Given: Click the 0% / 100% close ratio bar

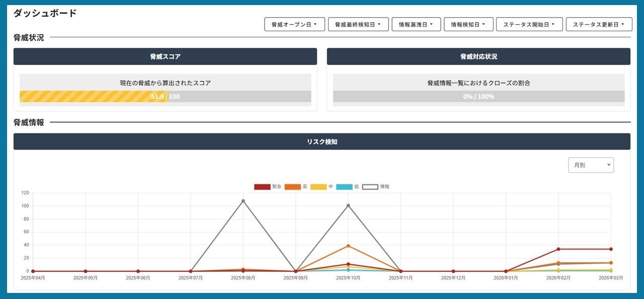Looking at the screenshot, I should click(x=478, y=97).
